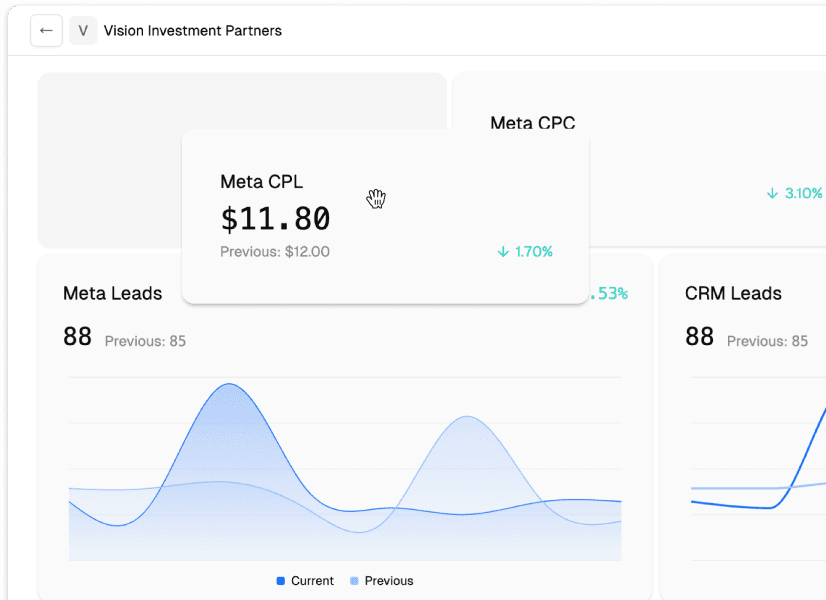The image size is (826, 600).
Task: Click the down arrow beside 1.70%
Action: (503, 252)
